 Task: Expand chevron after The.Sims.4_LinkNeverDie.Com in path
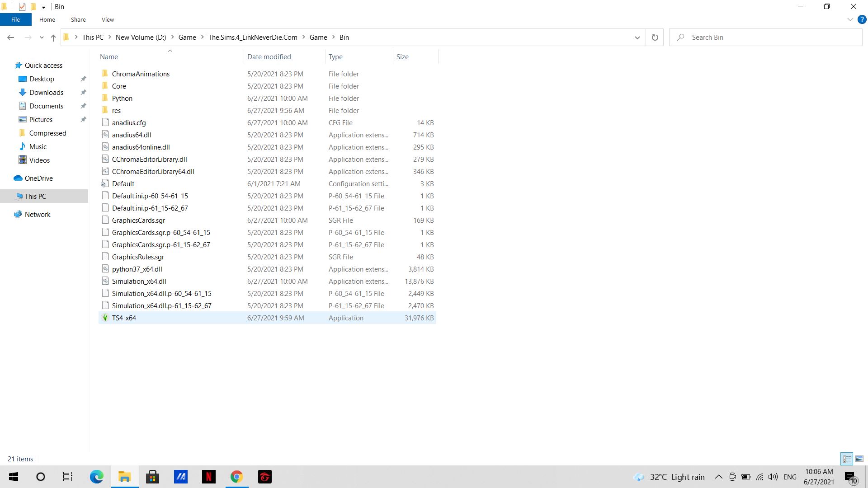click(x=303, y=38)
